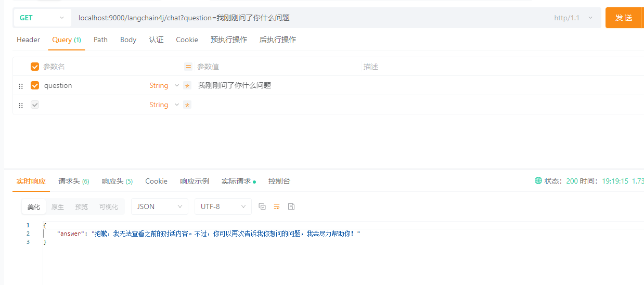This screenshot has width=644, height=285.
Task: Switch to 响应示例 tab
Action: point(195,181)
